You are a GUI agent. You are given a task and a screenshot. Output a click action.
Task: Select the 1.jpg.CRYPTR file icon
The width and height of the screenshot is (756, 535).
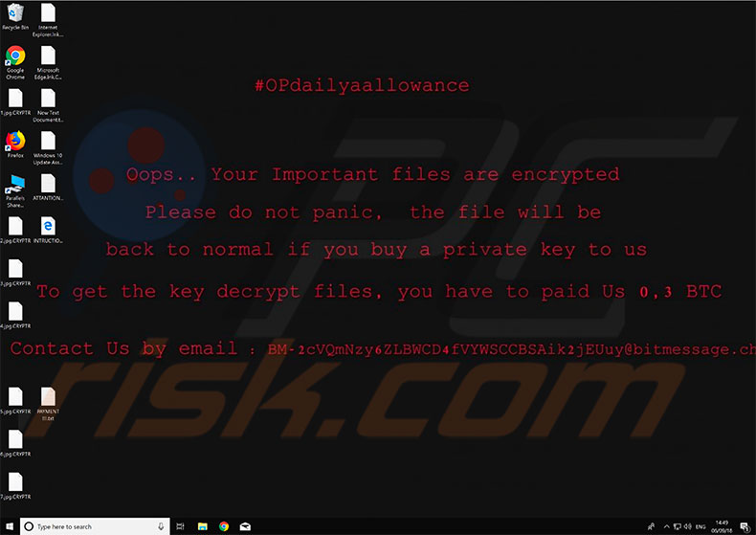pos(15,102)
